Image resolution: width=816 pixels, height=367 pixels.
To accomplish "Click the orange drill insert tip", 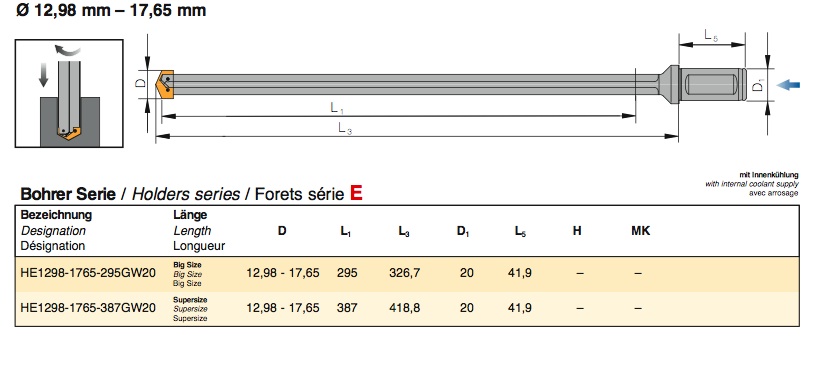I will click(x=164, y=84).
